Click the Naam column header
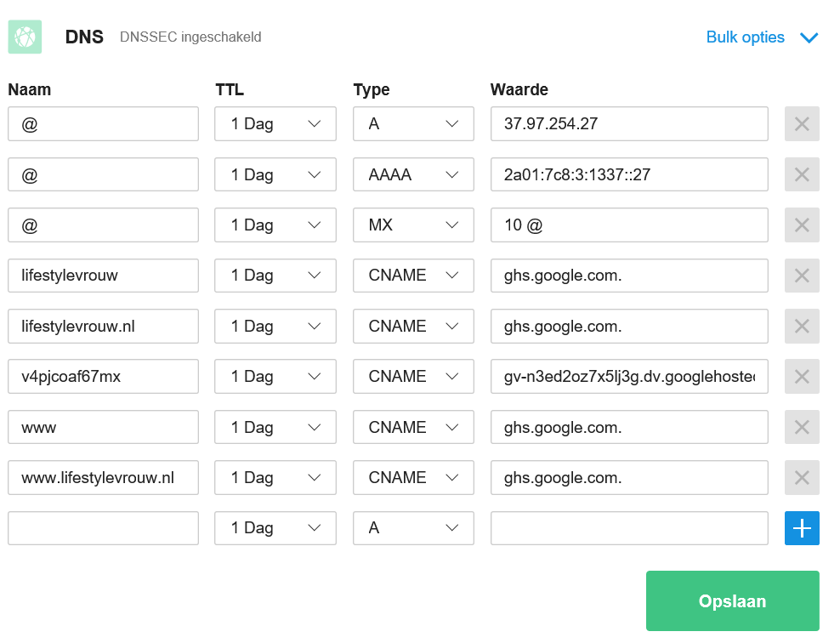Viewport: 840px width, 643px height. [x=30, y=89]
